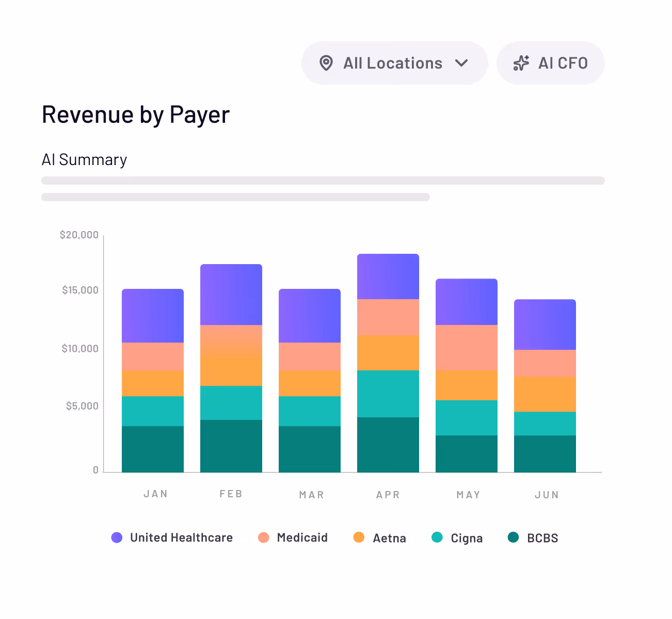Click the Aetna legend label
Screen dimensions: 672x619
[x=390, y=538]
